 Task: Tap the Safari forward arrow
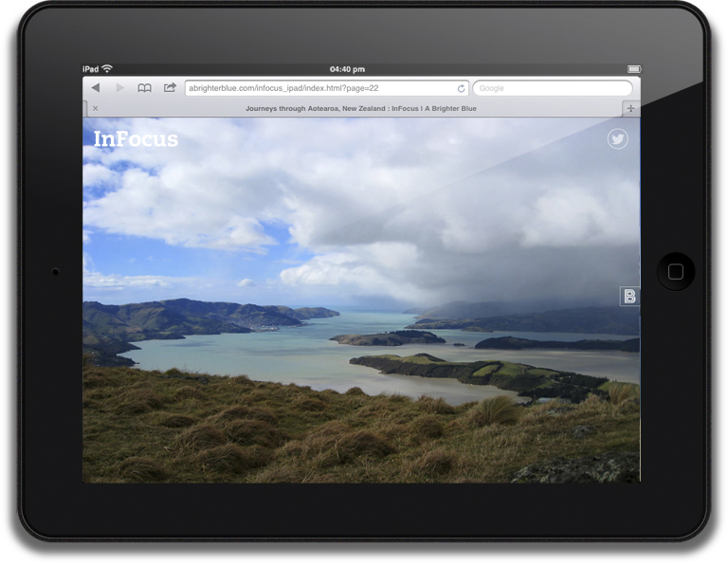tap(119, 88)
